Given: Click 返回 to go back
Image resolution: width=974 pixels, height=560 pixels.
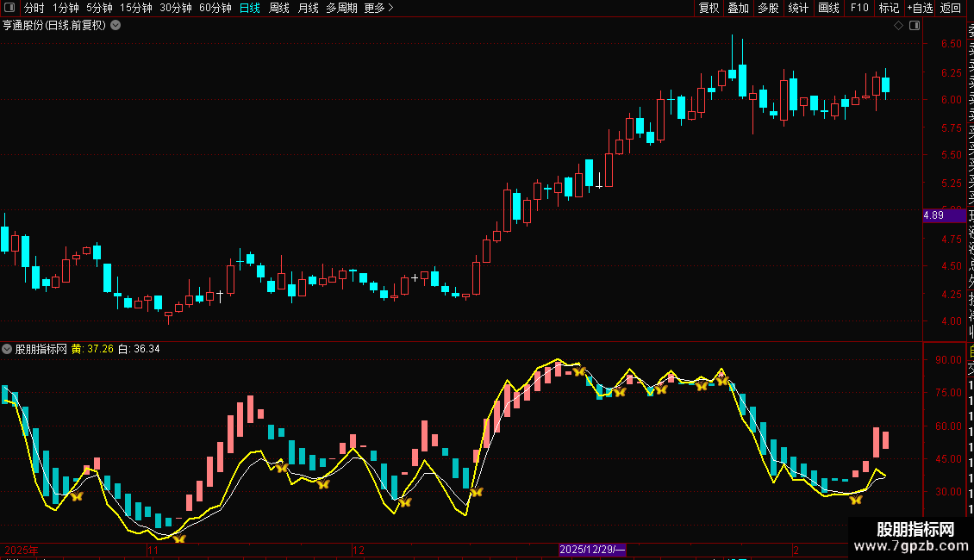Looking at the screenshot, I should pyautogui.click(x=951, y=8).
